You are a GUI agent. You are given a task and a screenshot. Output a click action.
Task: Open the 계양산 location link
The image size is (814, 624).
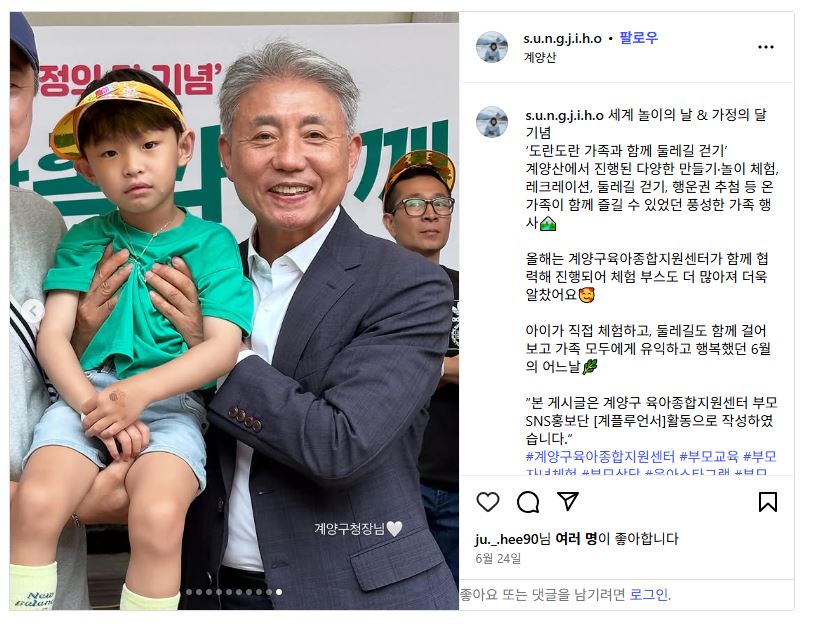[x=540, y=57]
